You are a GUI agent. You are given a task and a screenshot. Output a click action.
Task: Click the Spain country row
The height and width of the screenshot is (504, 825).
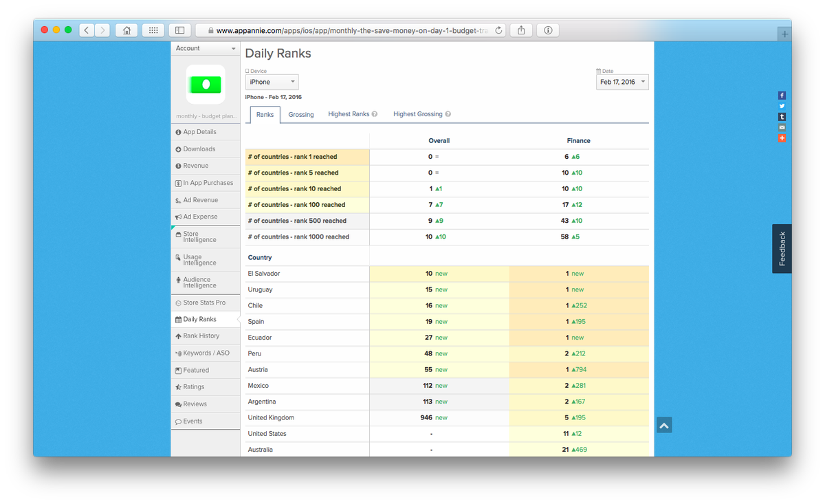tap(447, 322)
